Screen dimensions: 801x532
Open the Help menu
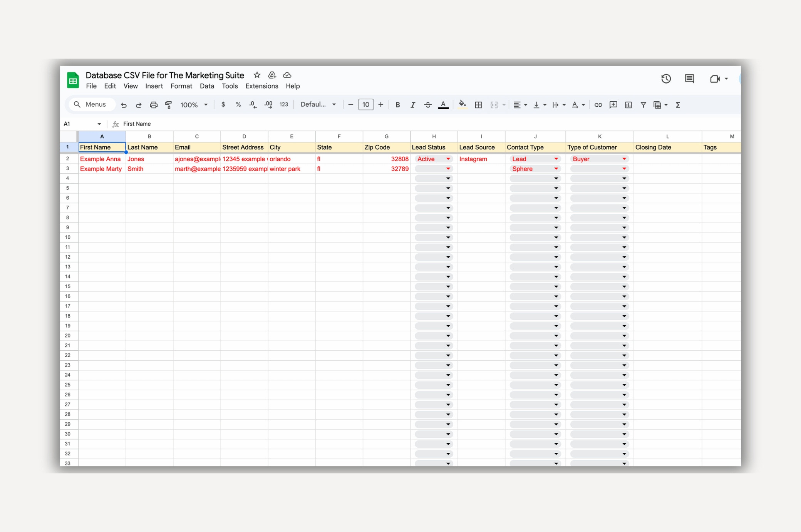point(293,86)
